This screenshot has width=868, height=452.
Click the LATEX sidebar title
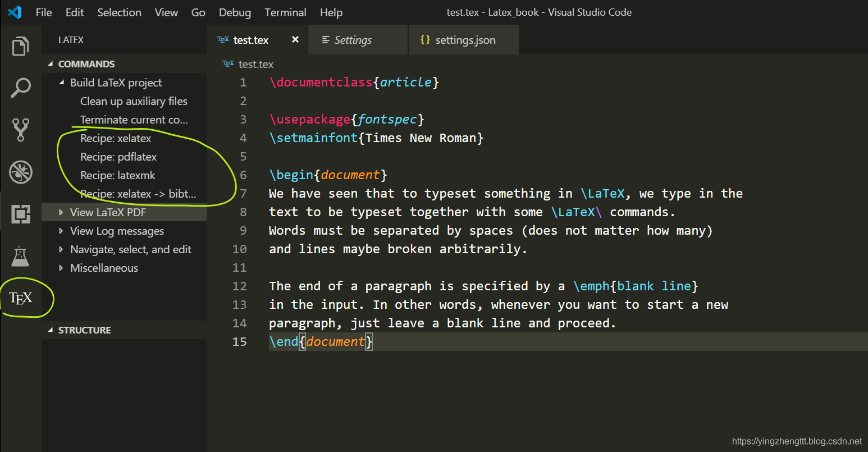71,40
